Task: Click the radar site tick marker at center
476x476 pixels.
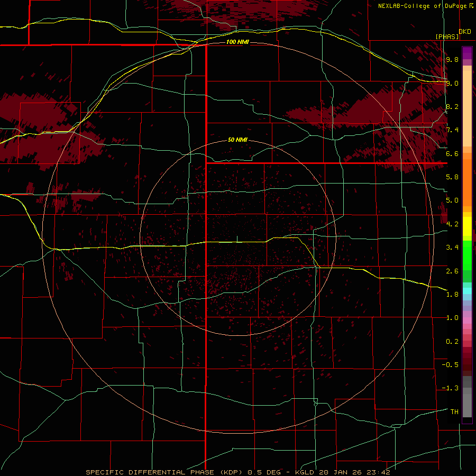Action: [237, 239]
